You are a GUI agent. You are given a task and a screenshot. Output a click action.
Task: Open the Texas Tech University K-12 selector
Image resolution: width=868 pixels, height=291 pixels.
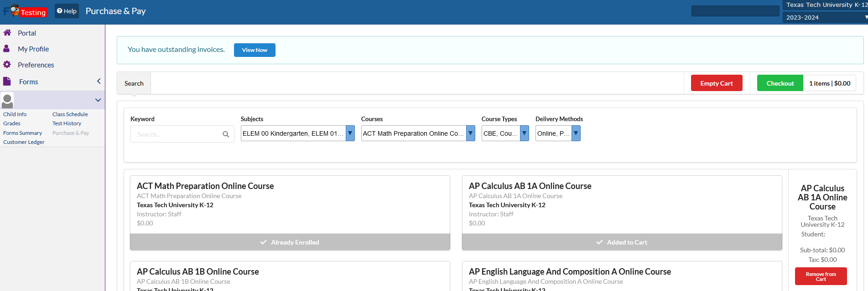(x=826, y=5)
